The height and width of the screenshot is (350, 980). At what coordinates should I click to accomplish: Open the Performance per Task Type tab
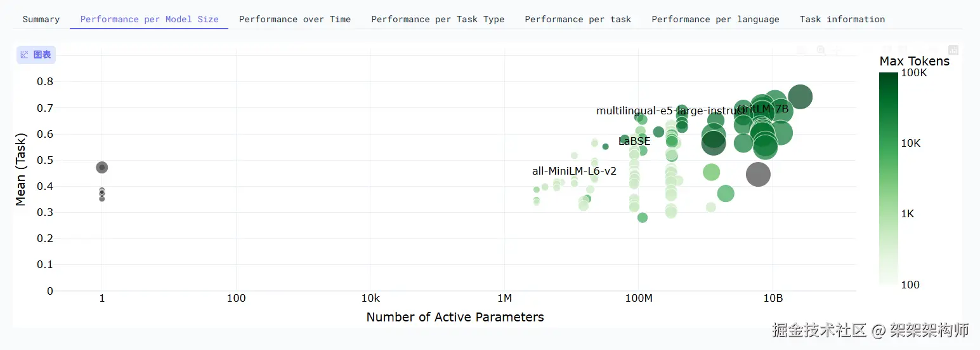[x=438, y=19]
